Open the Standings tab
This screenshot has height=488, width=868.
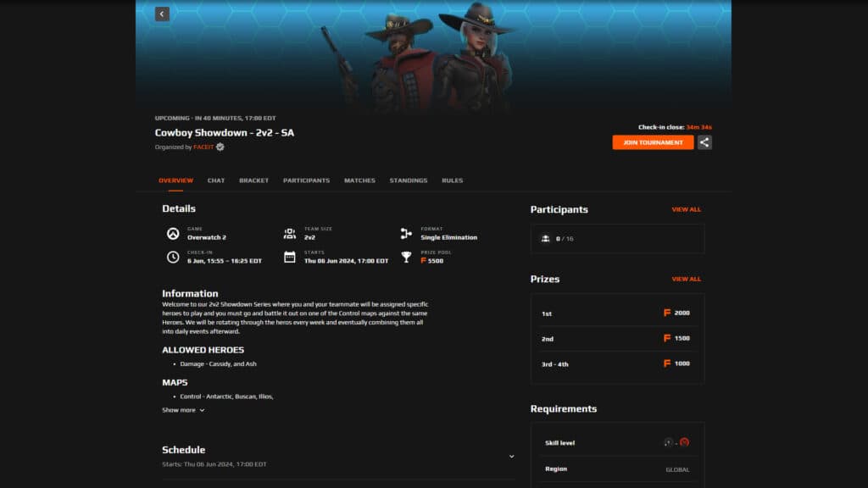click(x=409, y=180)
